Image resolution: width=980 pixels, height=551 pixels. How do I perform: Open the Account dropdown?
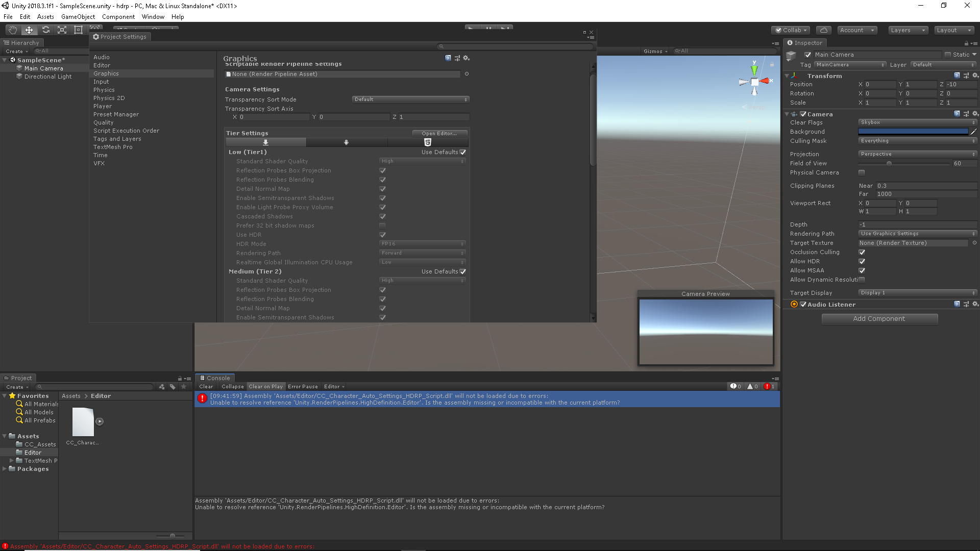[857, 30]
